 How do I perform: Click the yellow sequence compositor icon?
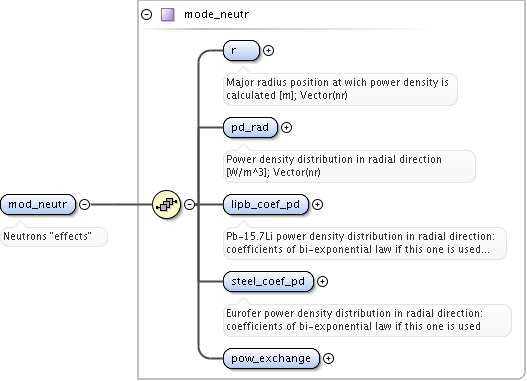166,204
